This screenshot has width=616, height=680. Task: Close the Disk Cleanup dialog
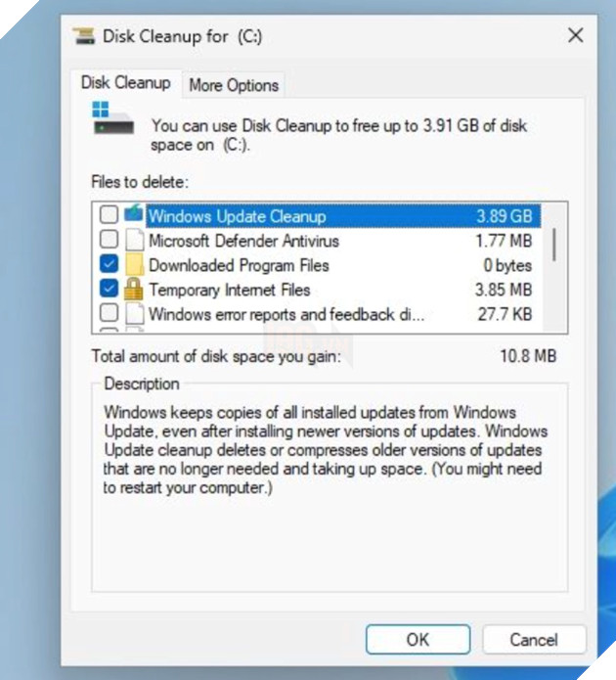click(576, 35)
